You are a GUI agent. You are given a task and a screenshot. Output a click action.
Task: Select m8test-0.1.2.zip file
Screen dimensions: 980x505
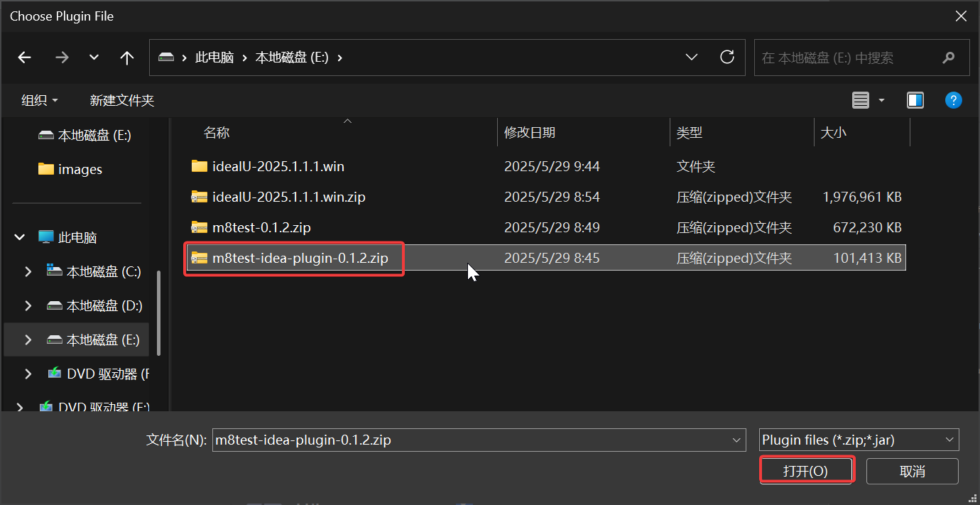click(x=261, y=227)
